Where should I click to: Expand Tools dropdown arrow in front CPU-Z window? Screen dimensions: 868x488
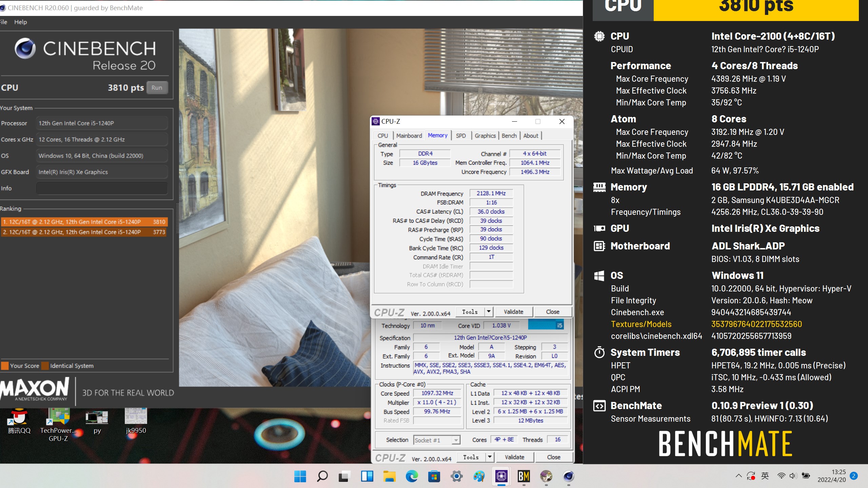489,312
